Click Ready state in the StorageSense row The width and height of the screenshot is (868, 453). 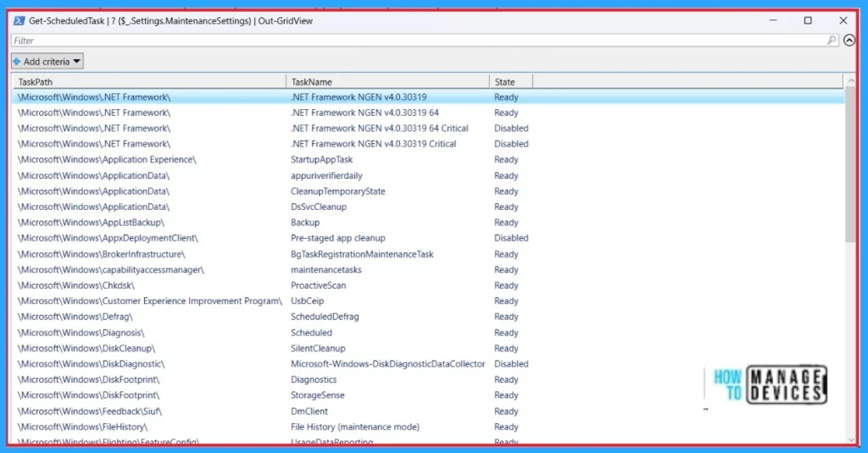tap(507, 395)
